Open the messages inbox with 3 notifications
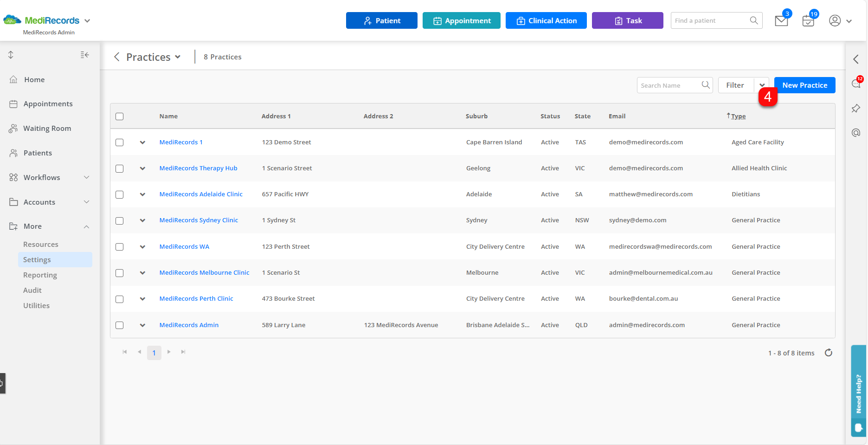 [781, 20]
